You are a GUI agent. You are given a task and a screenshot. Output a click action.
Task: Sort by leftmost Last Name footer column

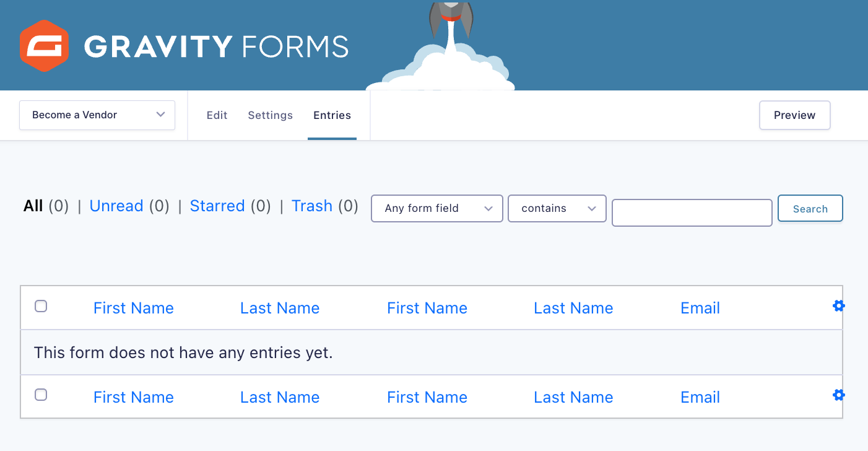click(x=280, y=397)
